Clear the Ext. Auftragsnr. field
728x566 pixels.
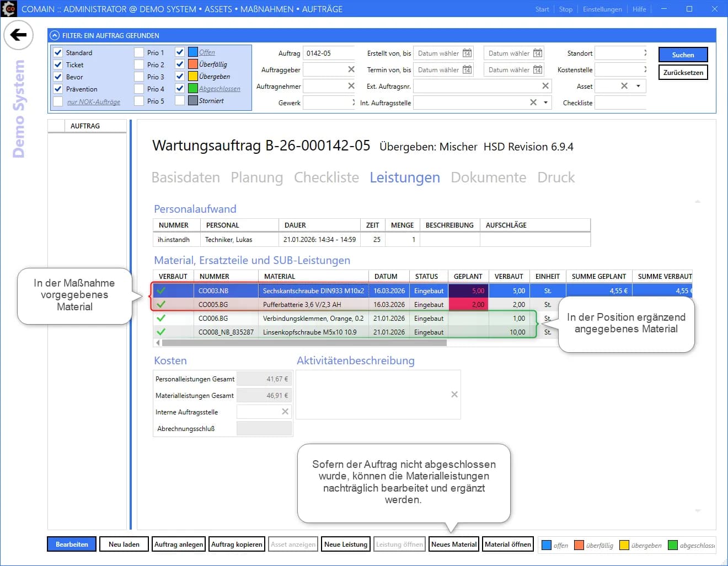tap(545, 86)
